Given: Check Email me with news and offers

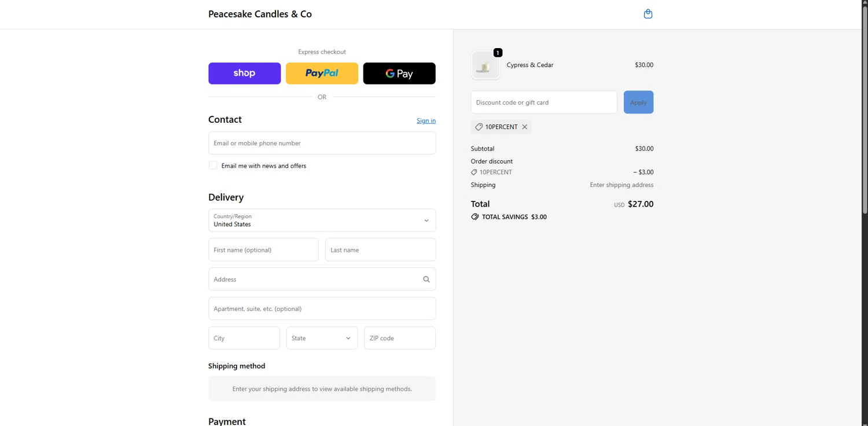Looking at the screenshot, I should pyautogui.click(x=213, y=166).
